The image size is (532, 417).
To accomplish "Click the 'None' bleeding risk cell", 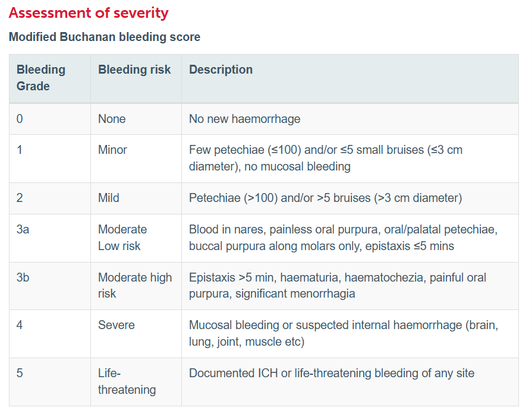I will (136, 119).
